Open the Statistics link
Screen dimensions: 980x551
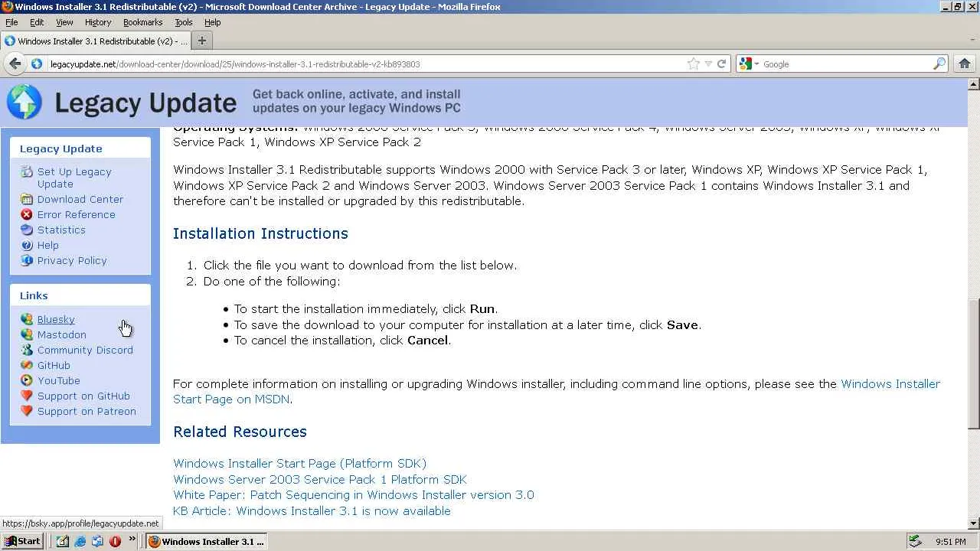click(61, 230)
